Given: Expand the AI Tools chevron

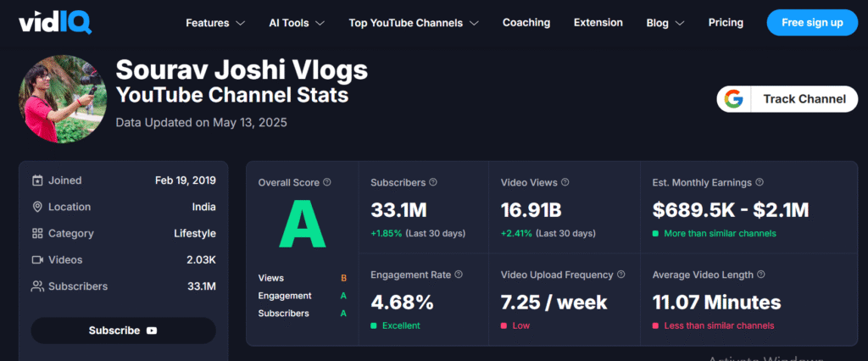Looking at the screenshot, I should (x=320, y=23).
